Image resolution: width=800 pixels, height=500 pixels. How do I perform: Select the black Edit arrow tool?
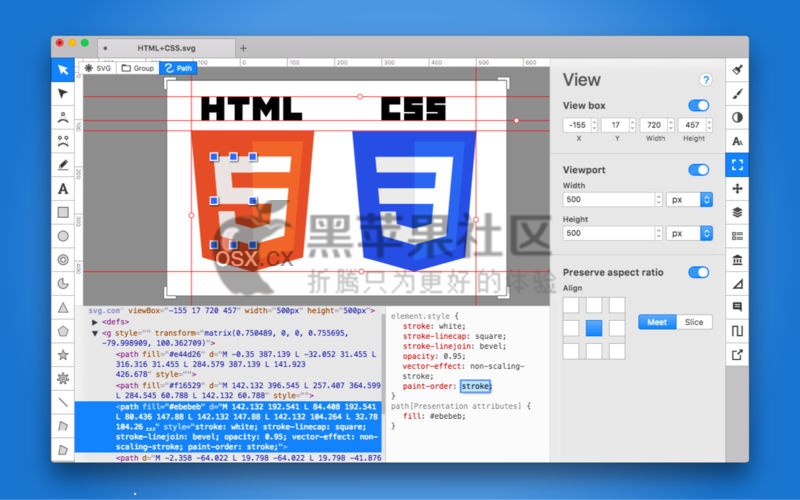coord(63,93)
